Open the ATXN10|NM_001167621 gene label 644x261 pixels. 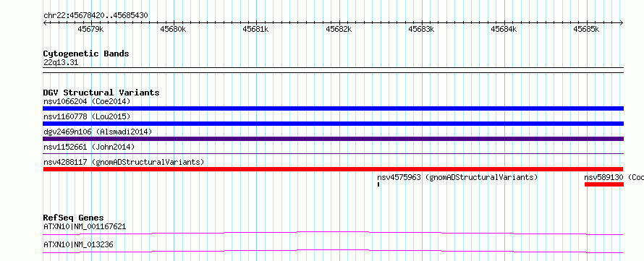[85, 226]
